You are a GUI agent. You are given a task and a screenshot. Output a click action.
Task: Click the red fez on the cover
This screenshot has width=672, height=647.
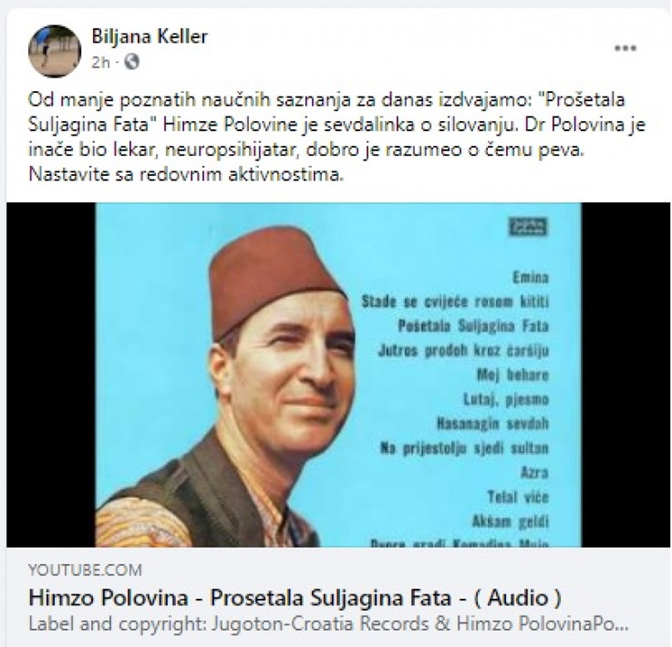pyautogui.click(x=275, y=280)
